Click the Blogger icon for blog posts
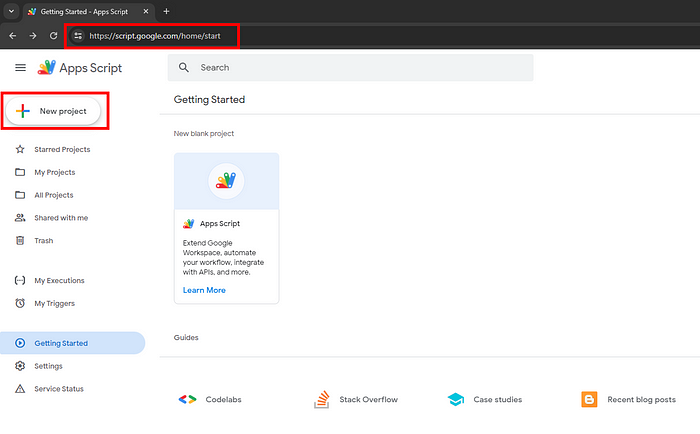700x434 pixels. 589,399
